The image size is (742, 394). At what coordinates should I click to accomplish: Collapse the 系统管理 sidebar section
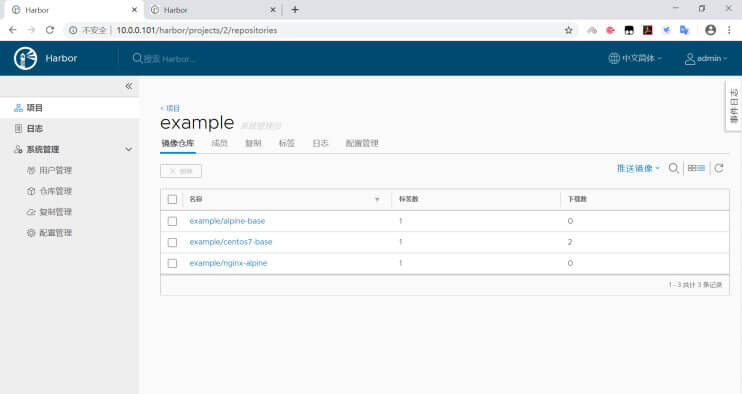point(129,149)
